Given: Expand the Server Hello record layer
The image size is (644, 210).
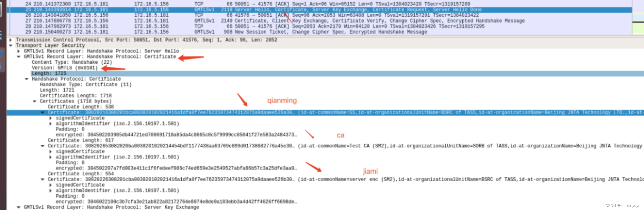Looking at the screenshot, I should [x=19, y=51].
